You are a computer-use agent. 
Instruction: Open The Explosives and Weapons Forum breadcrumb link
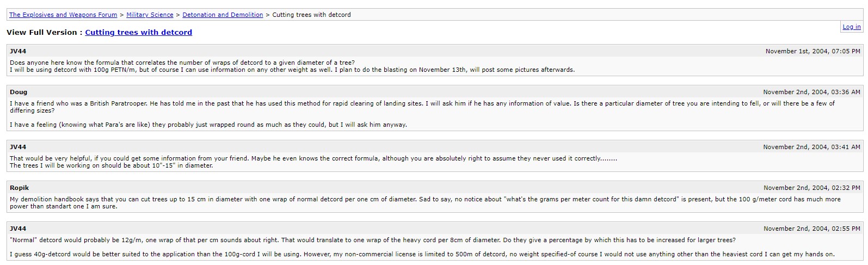click(63, 15)
